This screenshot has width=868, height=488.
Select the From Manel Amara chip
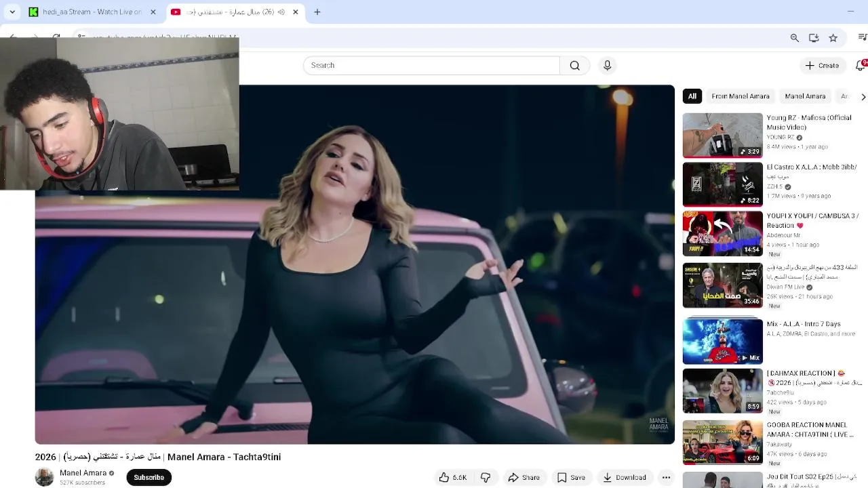pos(741,96)
